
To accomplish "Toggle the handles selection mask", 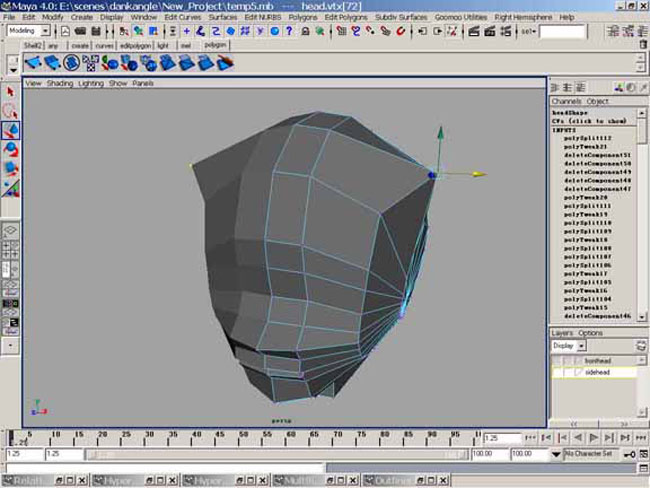I will point(274,31).
